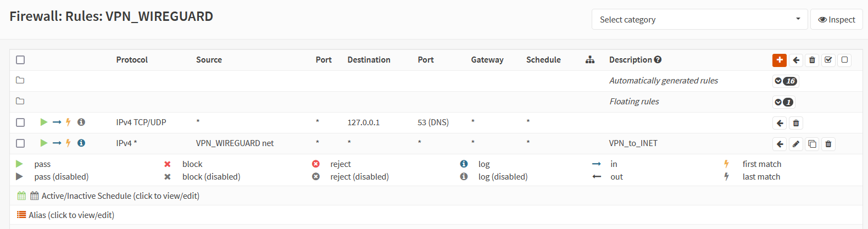This screenshot has width=868, height=229.
Task: Open the Select category dropdown
Action: [699, 19]
